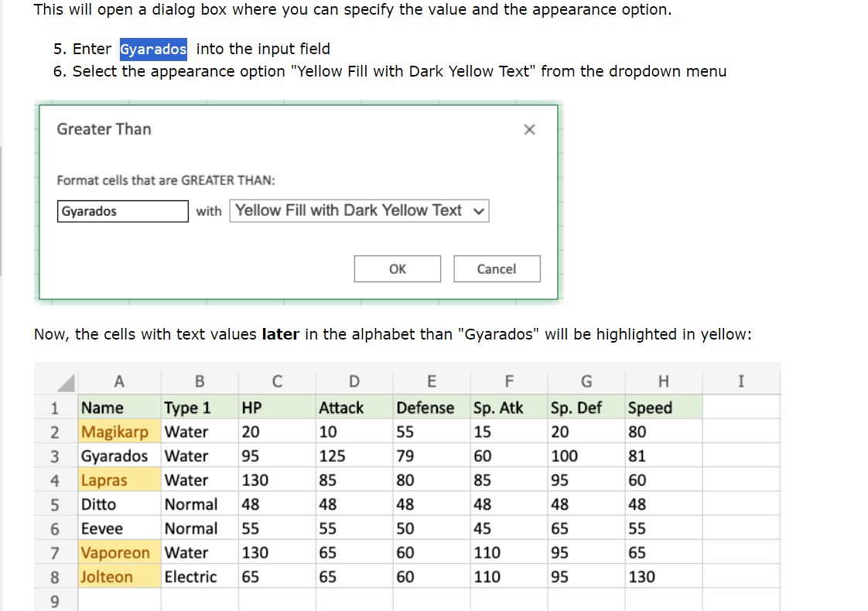Click the Sp. Atk header cell
The image size is (868, 611).
point(498,408)
